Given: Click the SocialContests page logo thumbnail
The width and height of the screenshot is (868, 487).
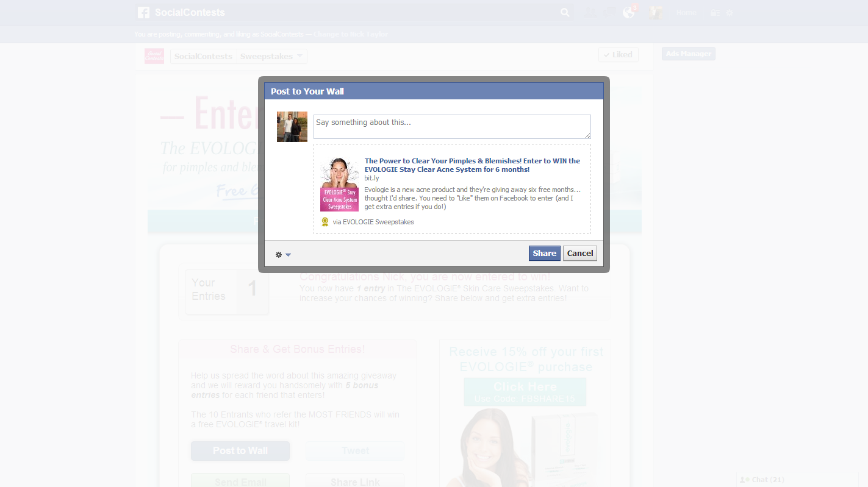Looking at the screenshot, I should point(154,56).
